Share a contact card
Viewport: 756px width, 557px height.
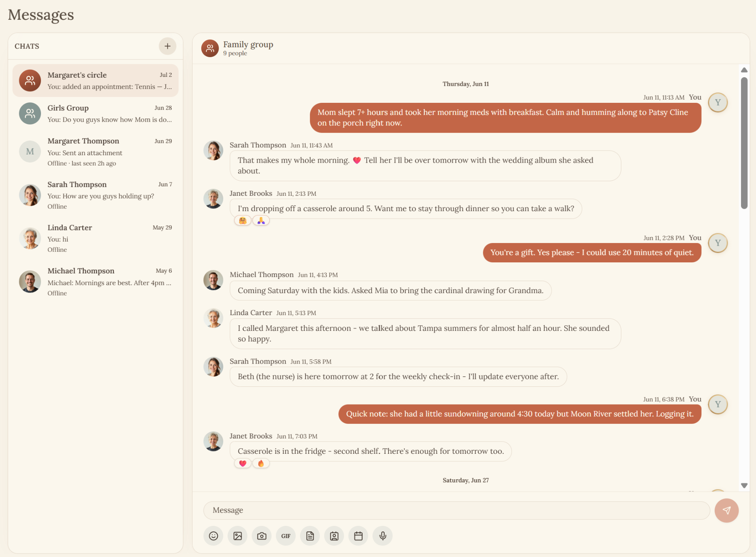(x=334, y=536)
